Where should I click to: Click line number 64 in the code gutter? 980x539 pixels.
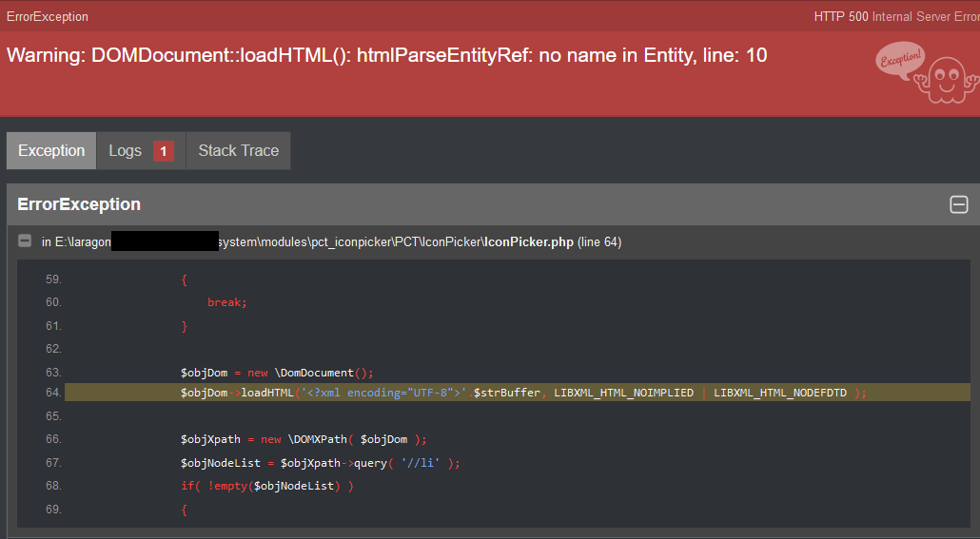tap(52, 393)
